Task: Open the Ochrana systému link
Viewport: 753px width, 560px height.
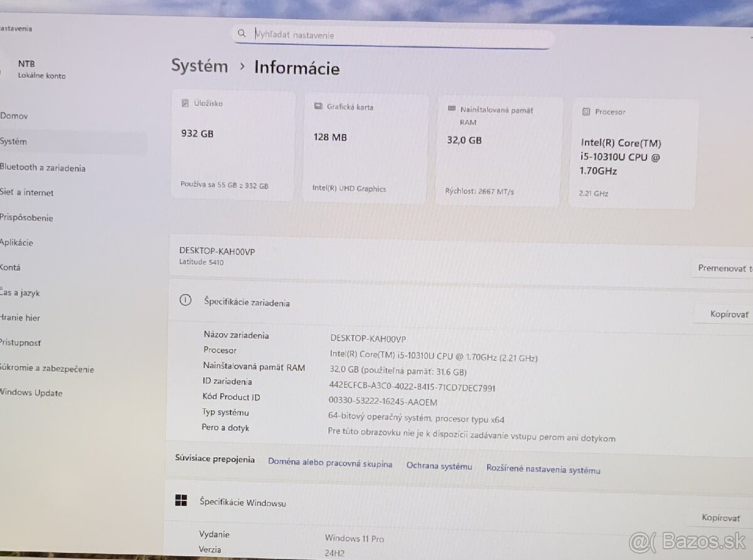Action: pyautogui.click(x=439, y=467)
